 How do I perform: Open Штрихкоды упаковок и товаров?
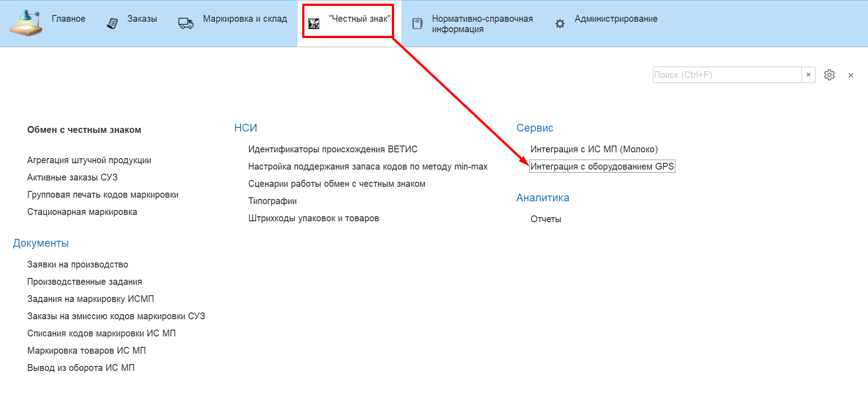313,218
